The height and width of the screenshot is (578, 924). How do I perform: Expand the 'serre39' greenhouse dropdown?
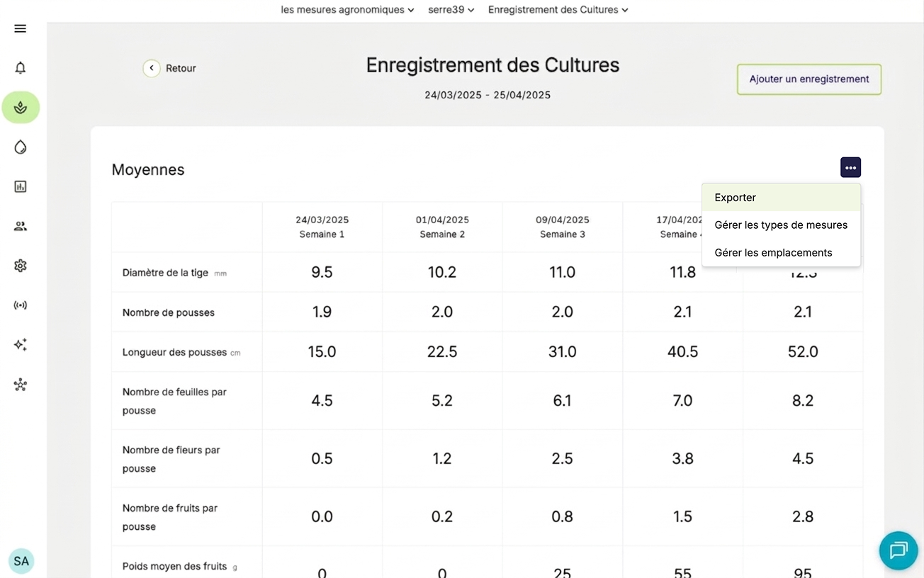(451, 10)
